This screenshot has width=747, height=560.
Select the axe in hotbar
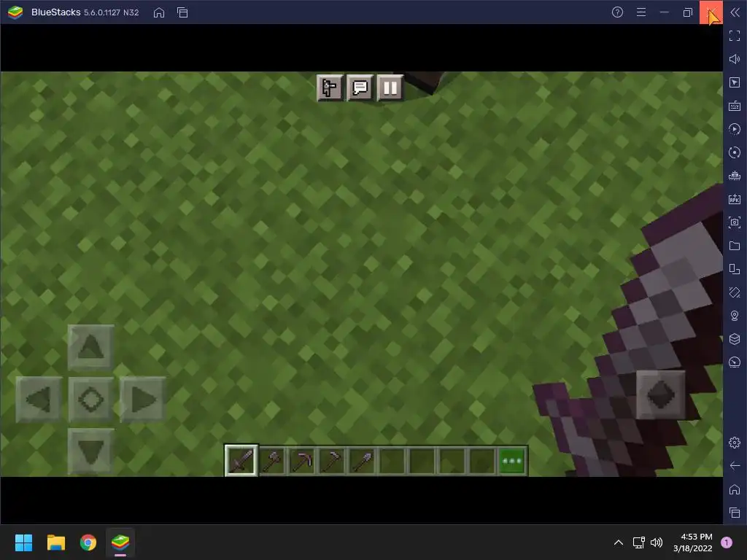272,461
